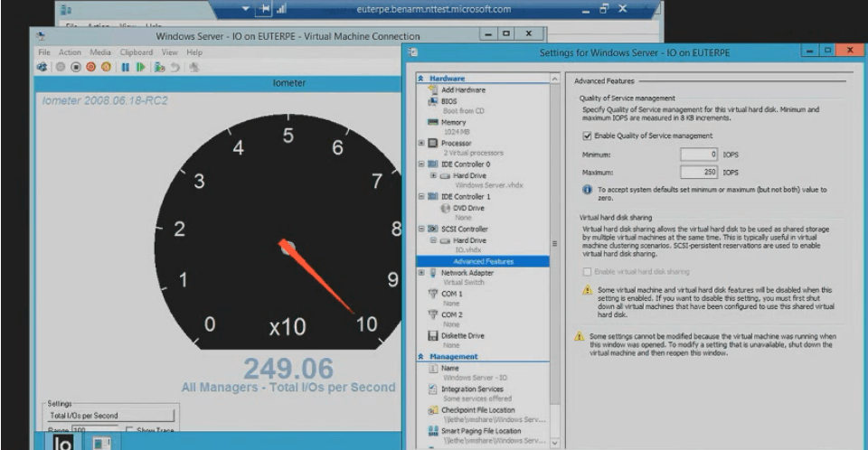Image resolution: width=868 pixels, height=450 pixels.
Task: Select Network Adapter in the tree
Action: point(467,273)
